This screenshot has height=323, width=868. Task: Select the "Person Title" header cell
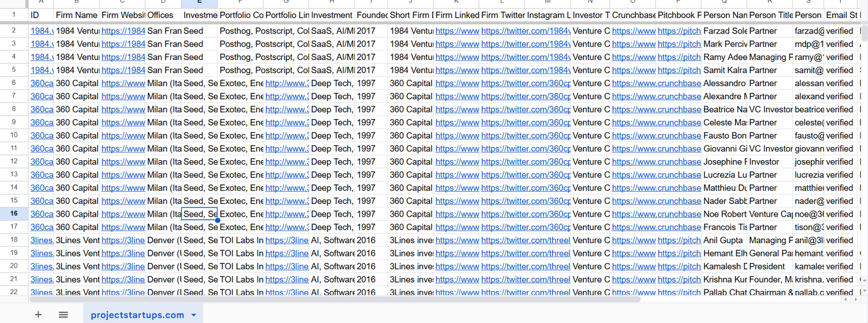770,15
